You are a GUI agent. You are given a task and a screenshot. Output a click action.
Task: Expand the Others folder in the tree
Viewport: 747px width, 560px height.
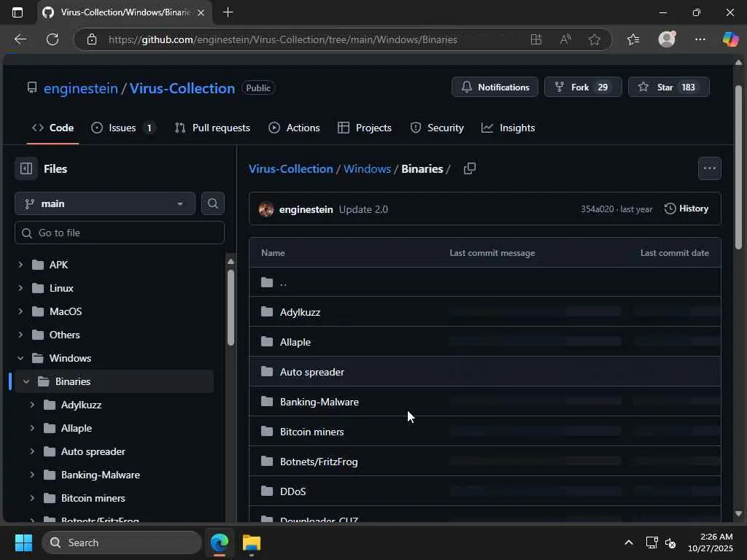click(20, 335)
